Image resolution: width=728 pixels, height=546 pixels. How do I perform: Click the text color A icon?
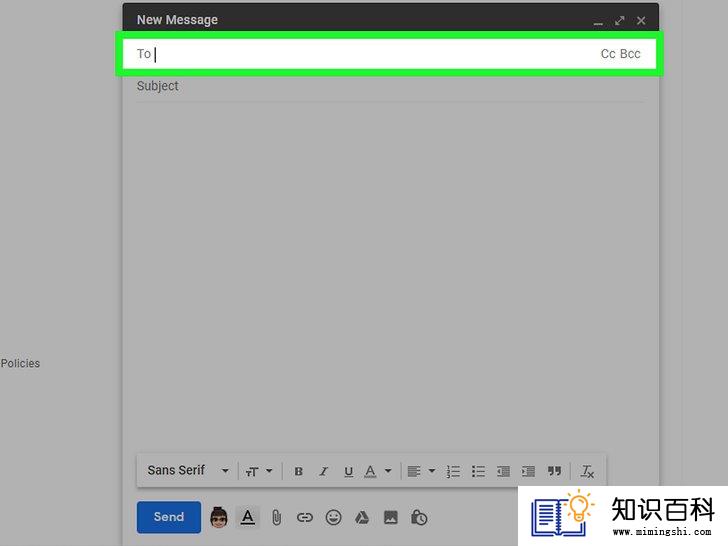coord(370,471)
